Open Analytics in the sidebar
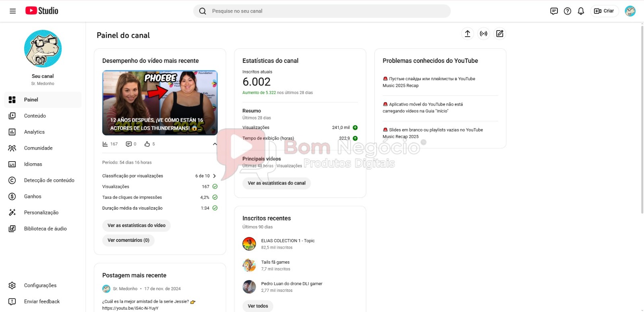 pos(34,132)
